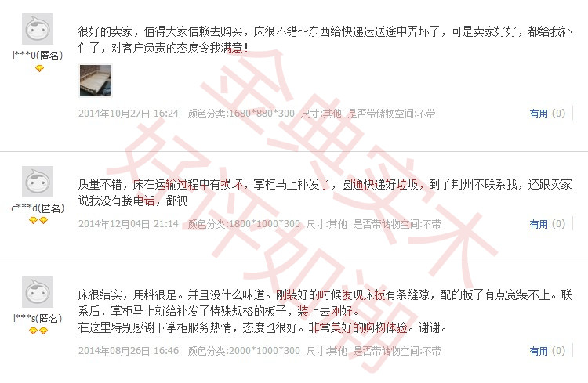Mark the August 26 review as 有用
The image size is (588, 383).
[539, 351]
